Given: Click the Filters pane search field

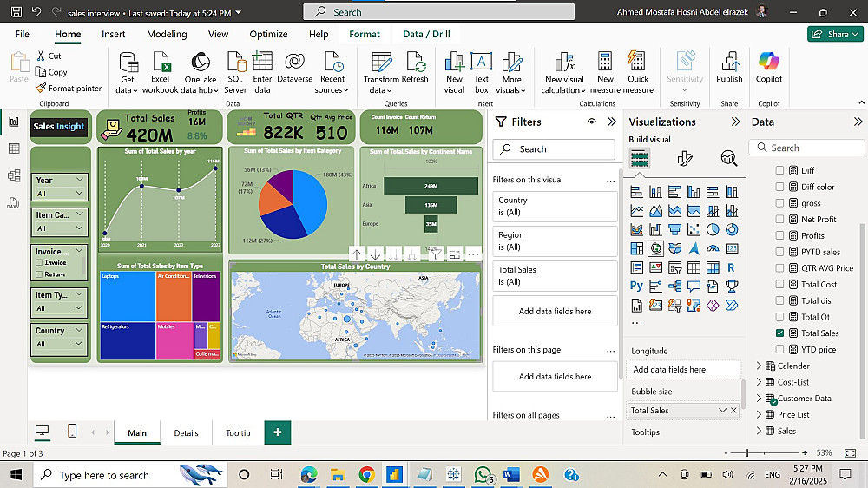Looking at the screenshot, I should [556, 149].
